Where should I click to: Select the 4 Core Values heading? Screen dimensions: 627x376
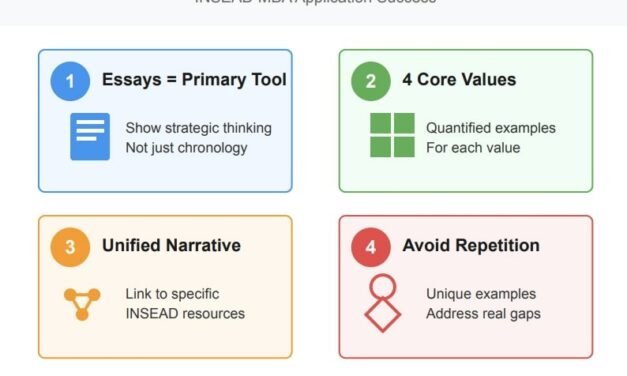[459, 80]
